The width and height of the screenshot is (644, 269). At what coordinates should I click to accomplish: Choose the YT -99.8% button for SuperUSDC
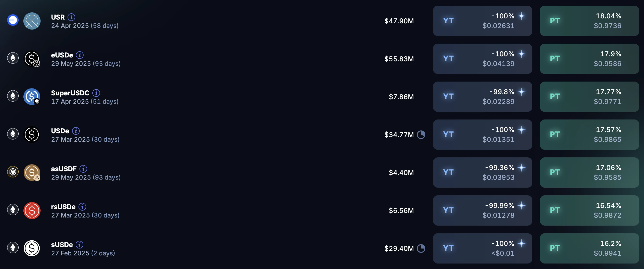tap(482, 97)
